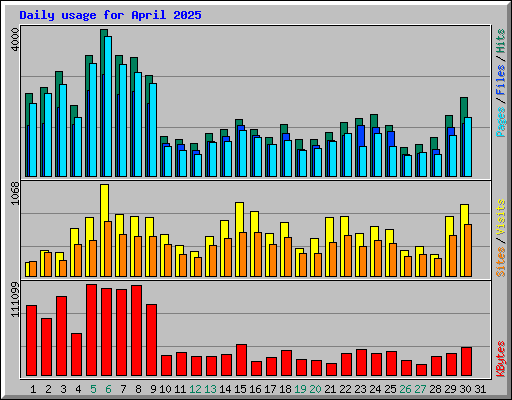This screenshot has width=512, height=400.
Task: Click the cyan Pages bar for day 1
Action: pyautogui.click(x=33, y=140)
